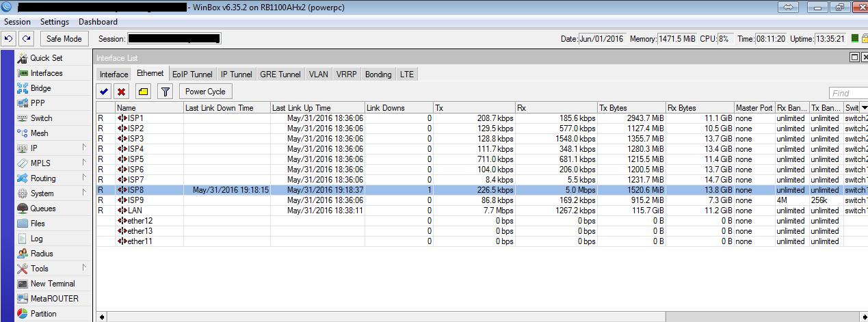Switch to the GRE Tunnel tab
The height and width of the screenshot is (322, 868).
point(280,75)
